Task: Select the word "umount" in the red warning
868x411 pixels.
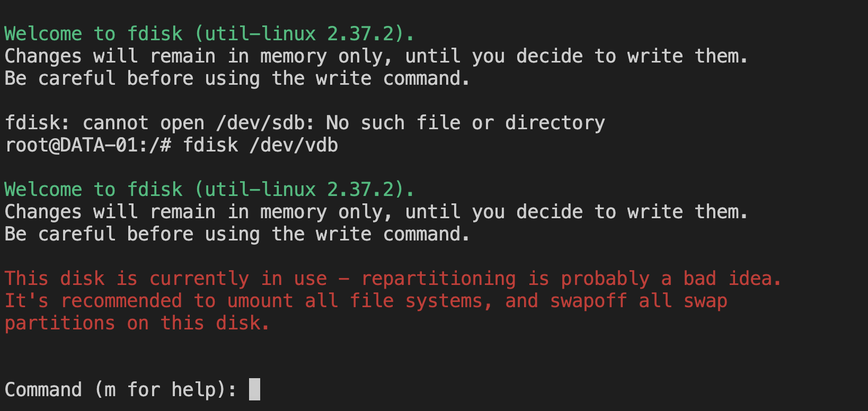Action: (260, 301)
